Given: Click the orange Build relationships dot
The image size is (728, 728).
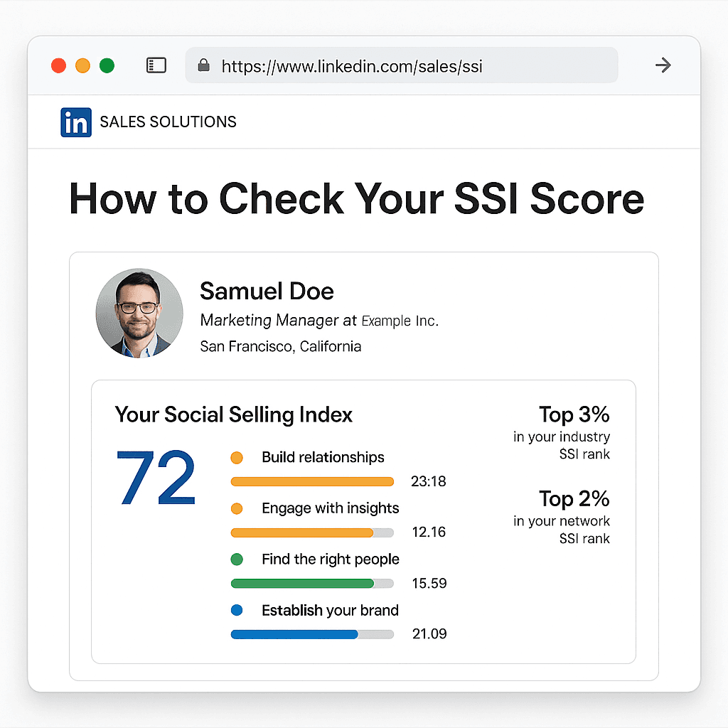Looking at the screenshot, I should coord(237,457).
